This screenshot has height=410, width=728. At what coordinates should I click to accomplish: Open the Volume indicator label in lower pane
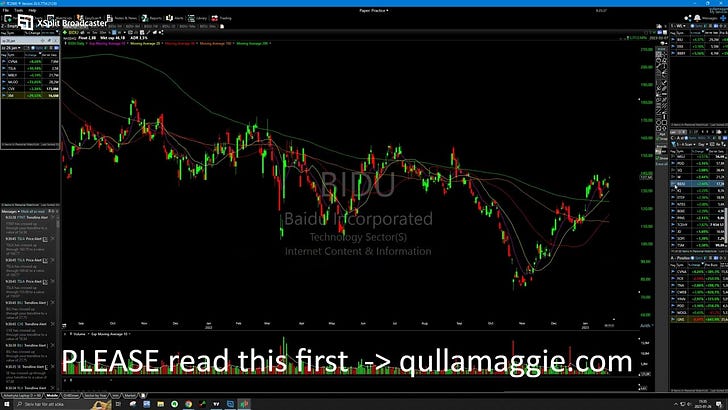79,334
